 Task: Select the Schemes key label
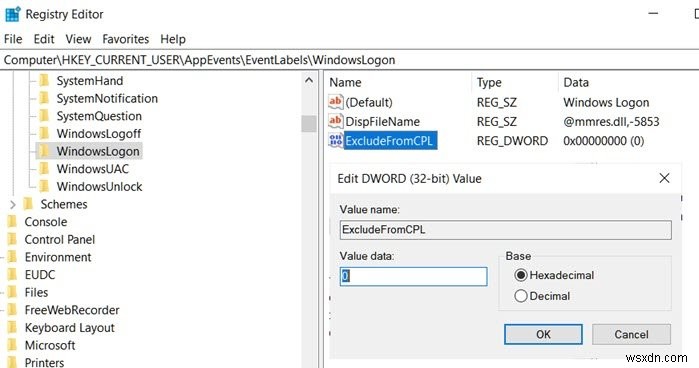(x=64, y=204)
